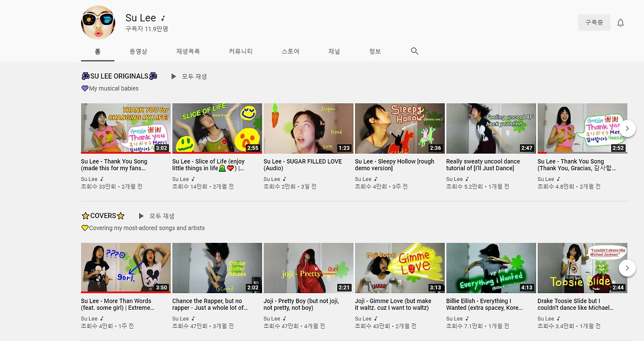Click next arrow on SU LEE ORIGINALS row
The image size is (644, 341).
pos(627,128)
